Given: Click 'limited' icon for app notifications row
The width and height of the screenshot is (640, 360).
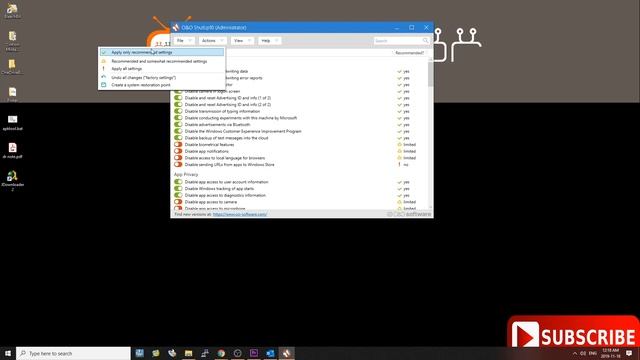Looking at the screenshot, I should [400, 151].
